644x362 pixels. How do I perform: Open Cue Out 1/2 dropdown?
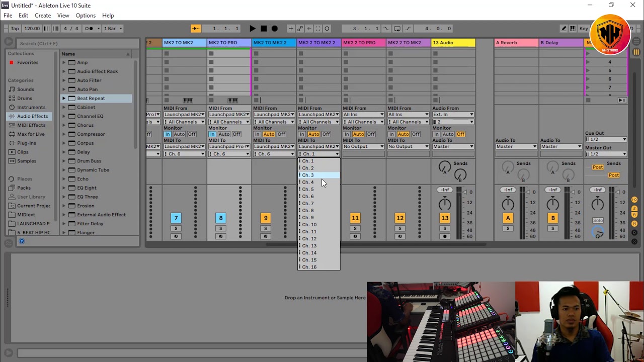tap(606, 140)
